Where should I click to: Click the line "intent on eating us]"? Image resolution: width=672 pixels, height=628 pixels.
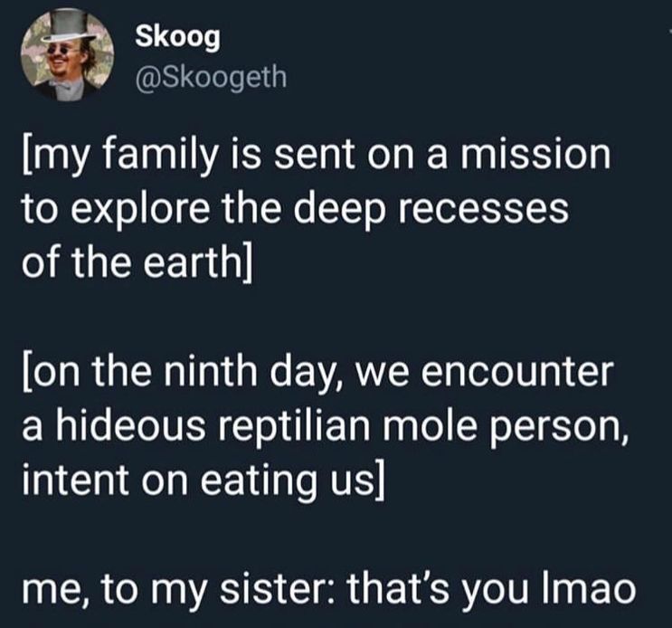pyautogui.click(x=203, y=480)
